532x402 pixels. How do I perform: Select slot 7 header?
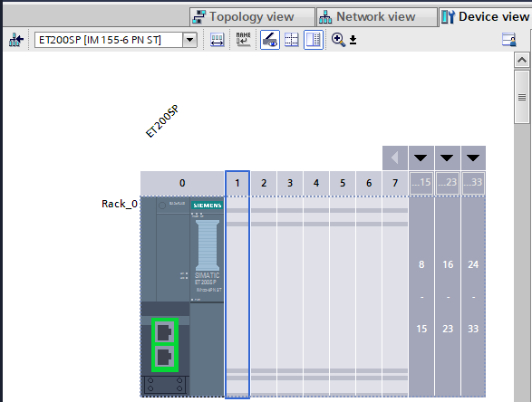click(395, 184)
